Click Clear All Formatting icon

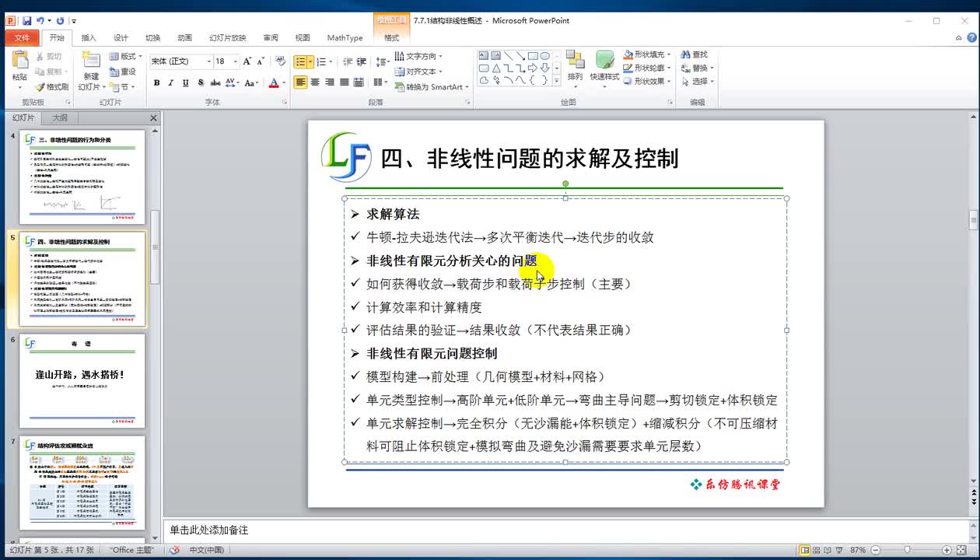[280, 61]
